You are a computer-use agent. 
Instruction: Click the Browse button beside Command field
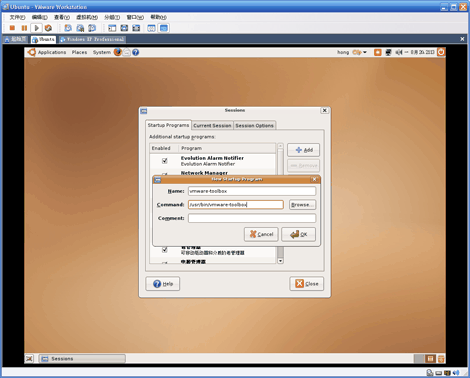(302, 205)
